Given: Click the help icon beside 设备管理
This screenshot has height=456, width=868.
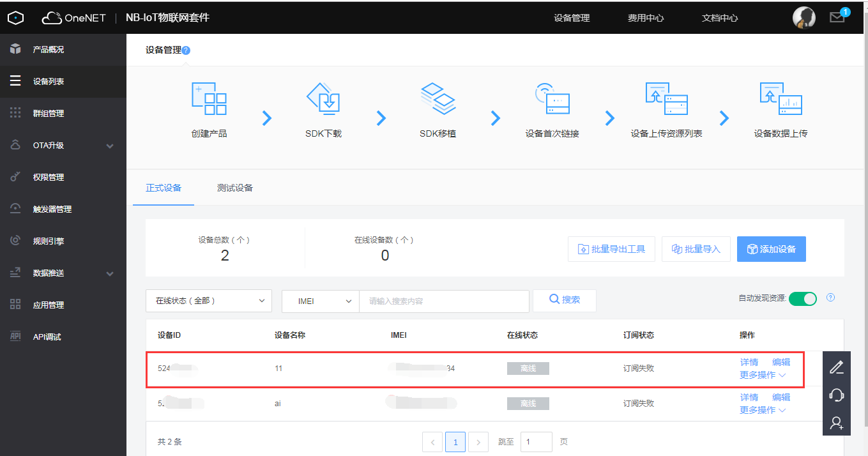Looking at the screenshot, I should (186, 50).
